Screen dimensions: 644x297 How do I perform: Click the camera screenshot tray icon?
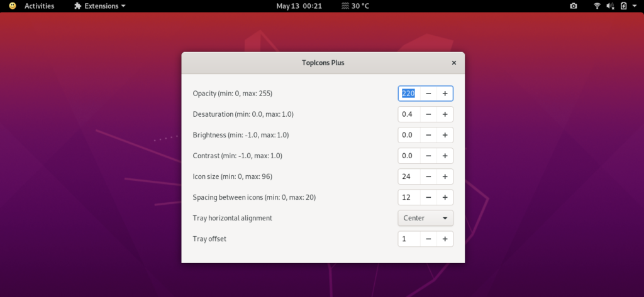click(x=574, y=6)
